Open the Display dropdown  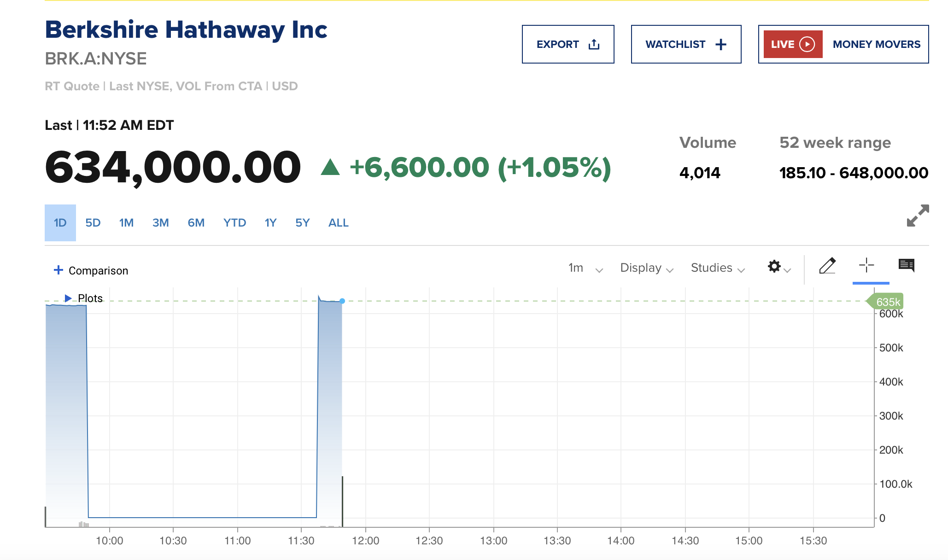(x=646, y=268)
